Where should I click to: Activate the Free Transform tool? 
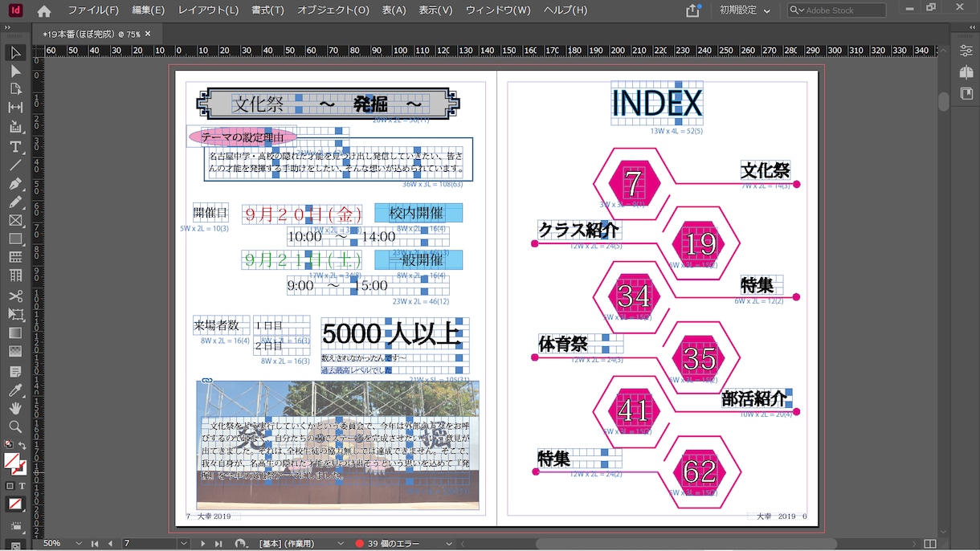[15, 314]
